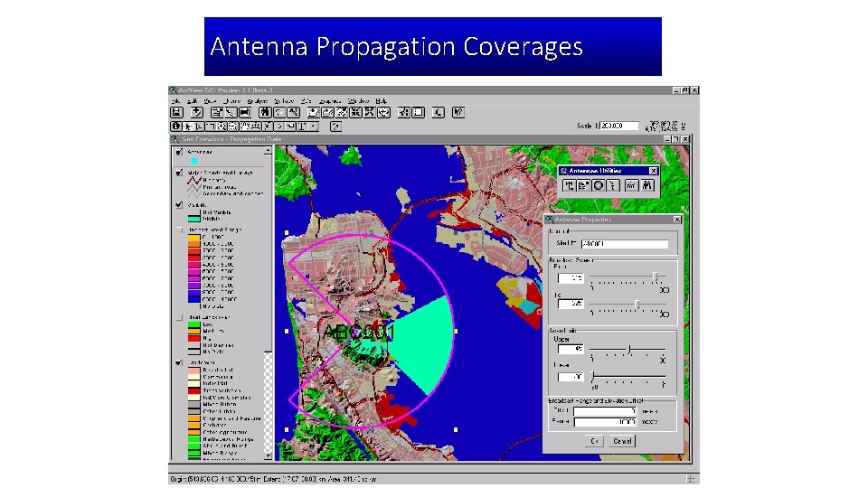
Task: Open the Analysis menu
Action: (258, 101)
